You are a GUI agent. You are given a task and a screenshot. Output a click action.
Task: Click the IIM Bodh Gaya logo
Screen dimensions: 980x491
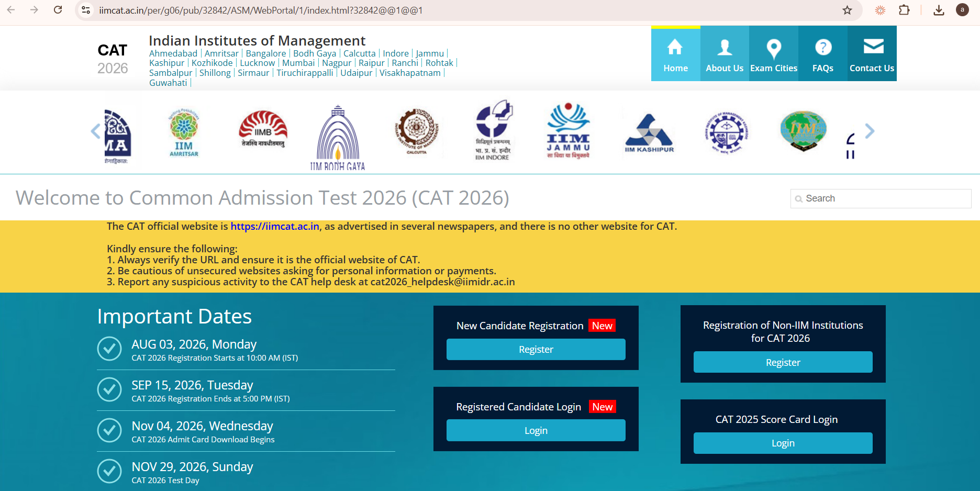(x=338, y=138)
